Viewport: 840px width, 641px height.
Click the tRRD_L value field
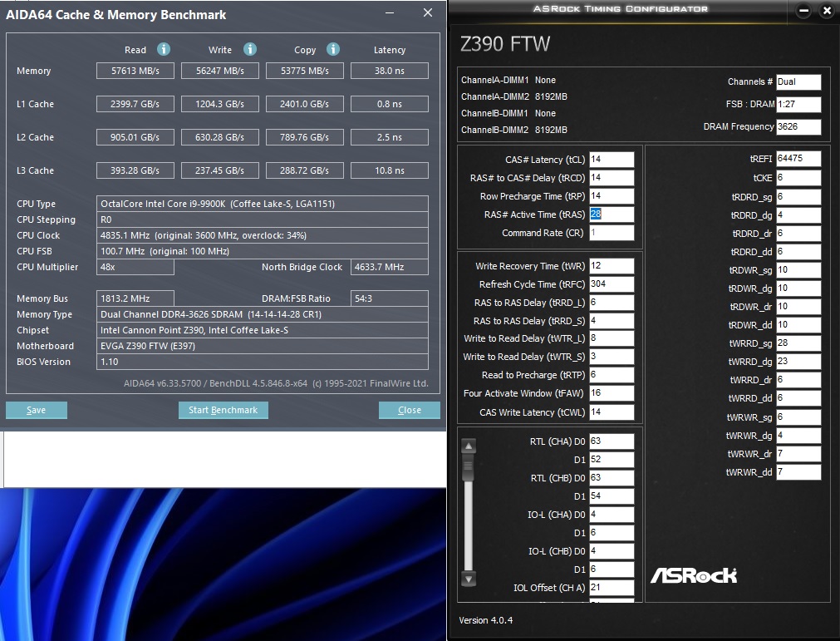click(612, 303)
